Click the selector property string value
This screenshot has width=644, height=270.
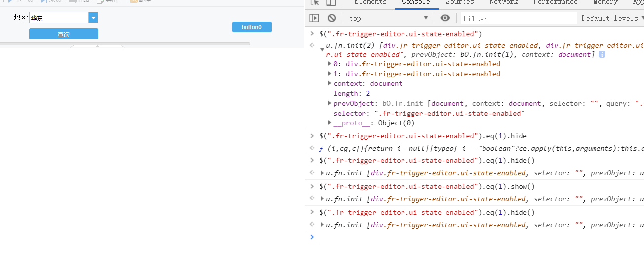click(x=449, y=113)
